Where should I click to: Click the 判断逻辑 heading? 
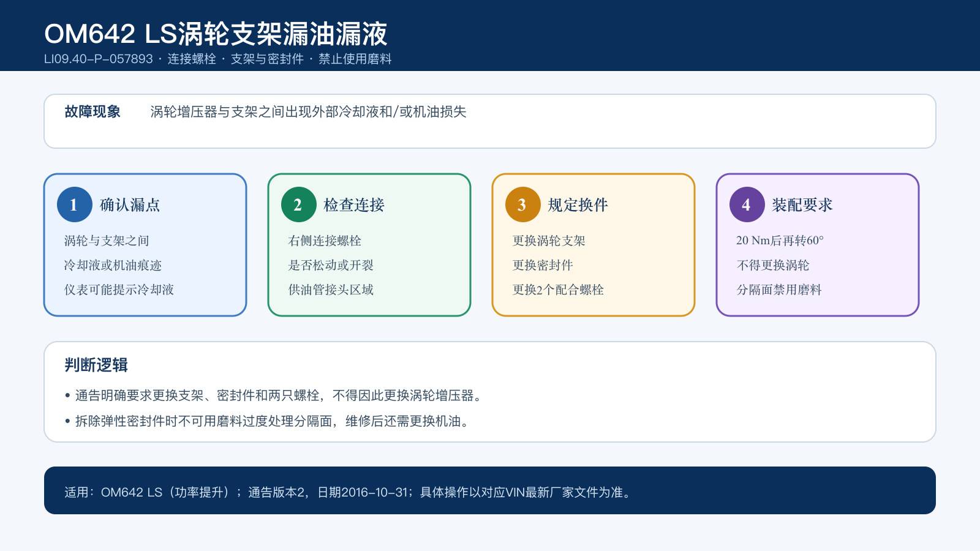[x=96, y=365]
